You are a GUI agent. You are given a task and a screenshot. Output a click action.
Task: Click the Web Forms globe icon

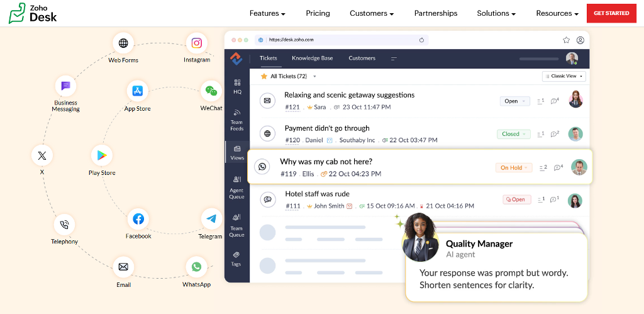pos(123,43)
